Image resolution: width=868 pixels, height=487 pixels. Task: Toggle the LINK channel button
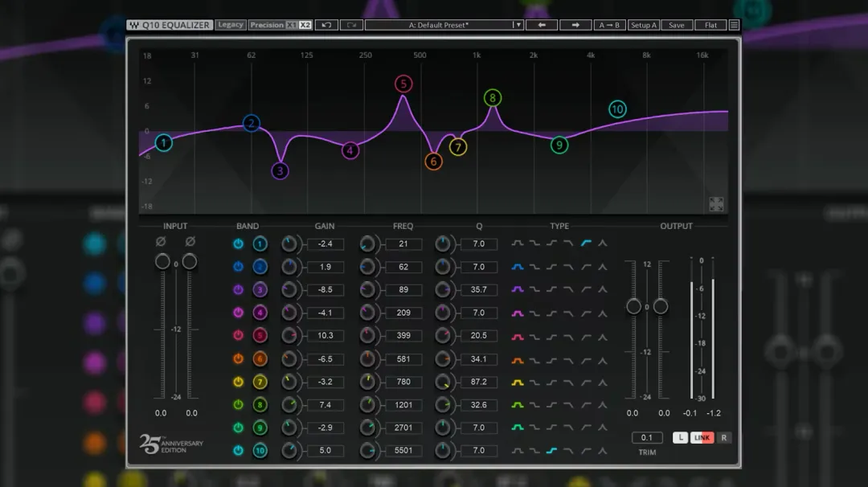702,438
